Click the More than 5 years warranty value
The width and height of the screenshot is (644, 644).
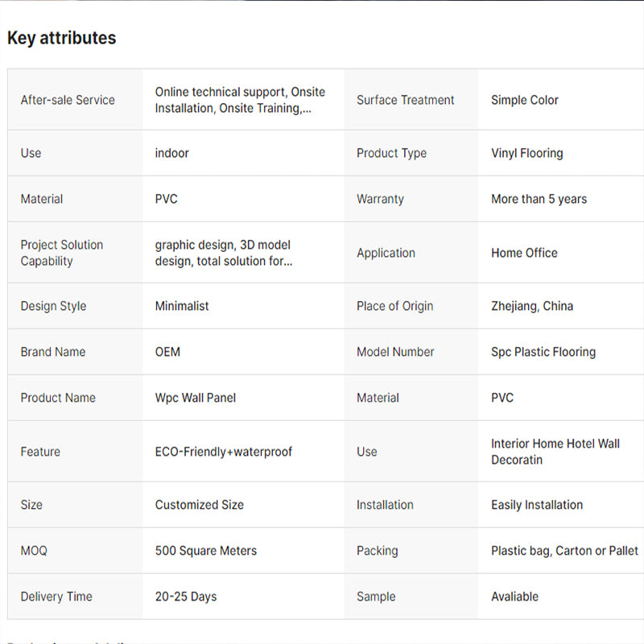point(539,199)
